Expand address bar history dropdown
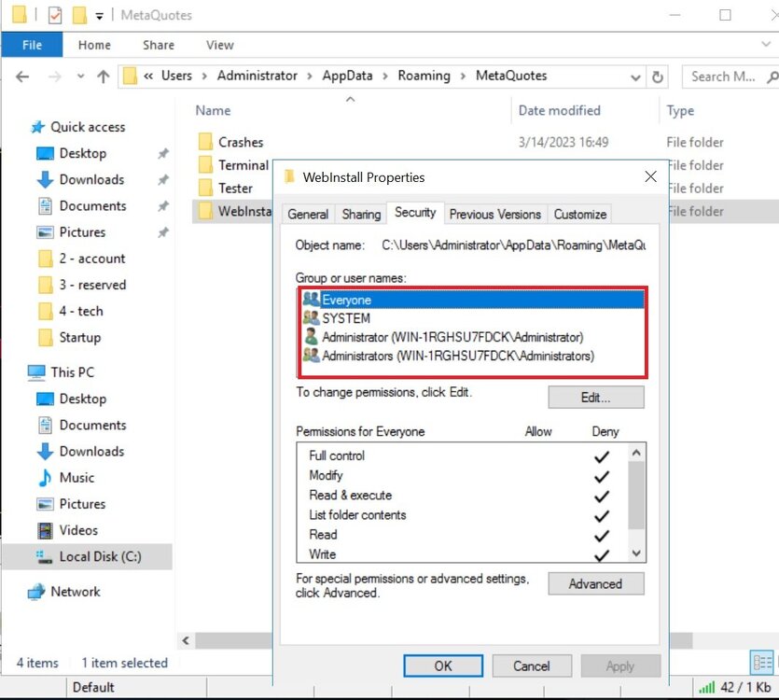 (635, 77)
